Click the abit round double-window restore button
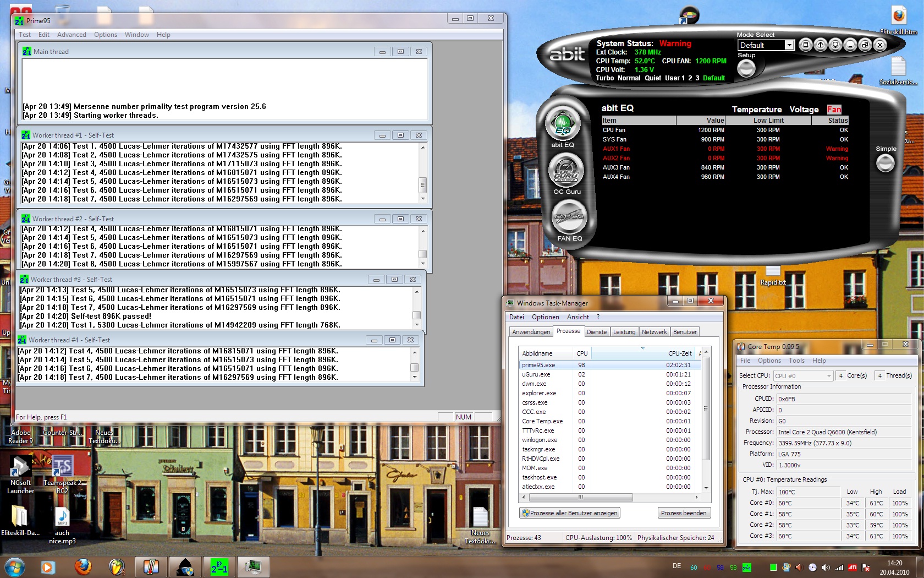924x578 pixels. [865, 45]
